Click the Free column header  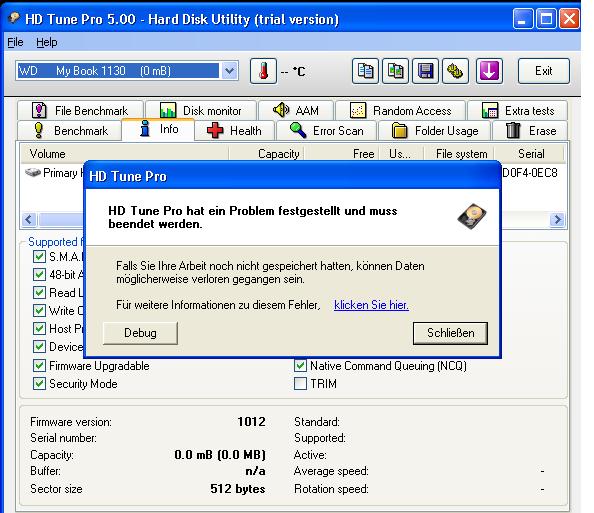[341, 154]
